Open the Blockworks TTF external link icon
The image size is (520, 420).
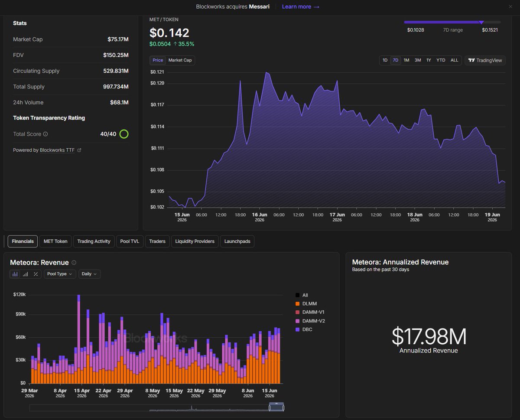pos(79,150)
